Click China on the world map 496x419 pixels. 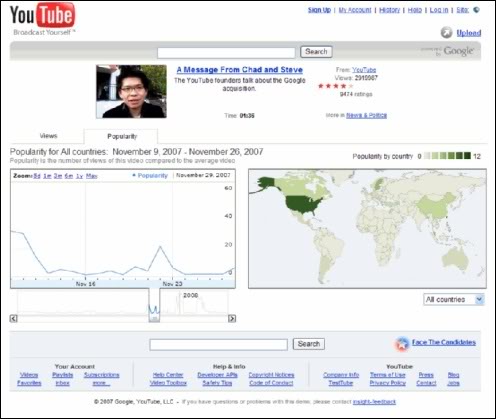(x=435, y=206)
